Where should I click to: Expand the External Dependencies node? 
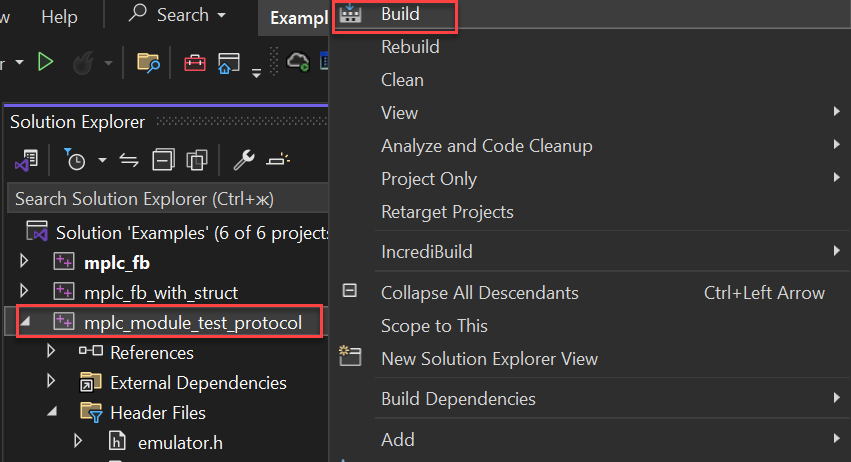point(51,381)
